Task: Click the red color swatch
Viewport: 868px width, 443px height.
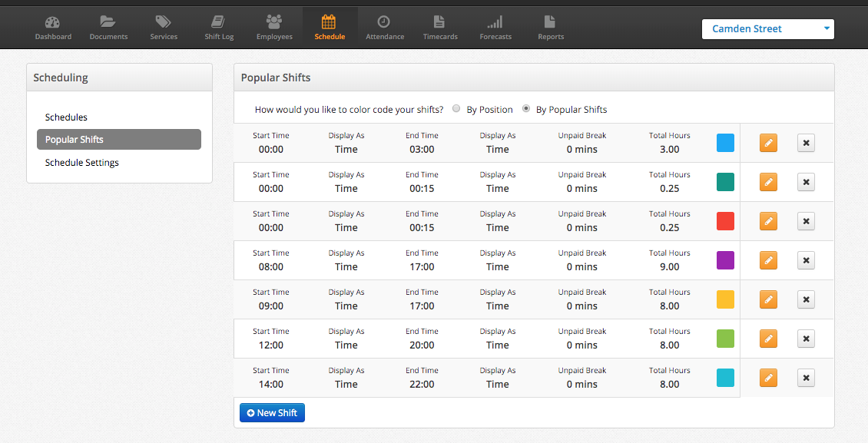Action: [x=725, y=221]
